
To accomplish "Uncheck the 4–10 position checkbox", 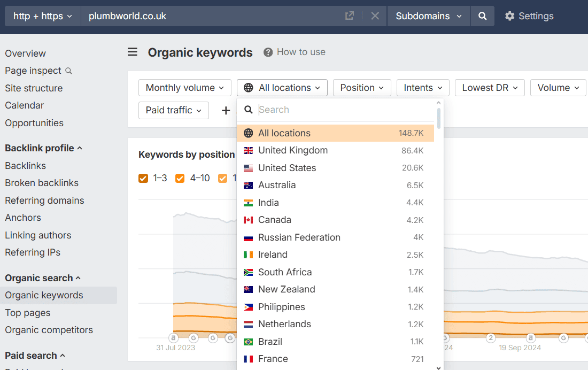I will [180, 178].
